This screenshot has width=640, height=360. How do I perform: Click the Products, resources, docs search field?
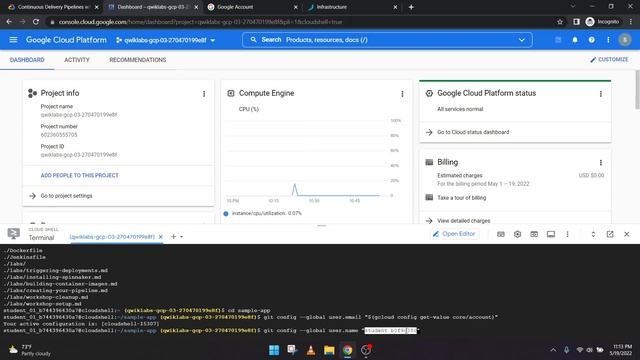387,40
